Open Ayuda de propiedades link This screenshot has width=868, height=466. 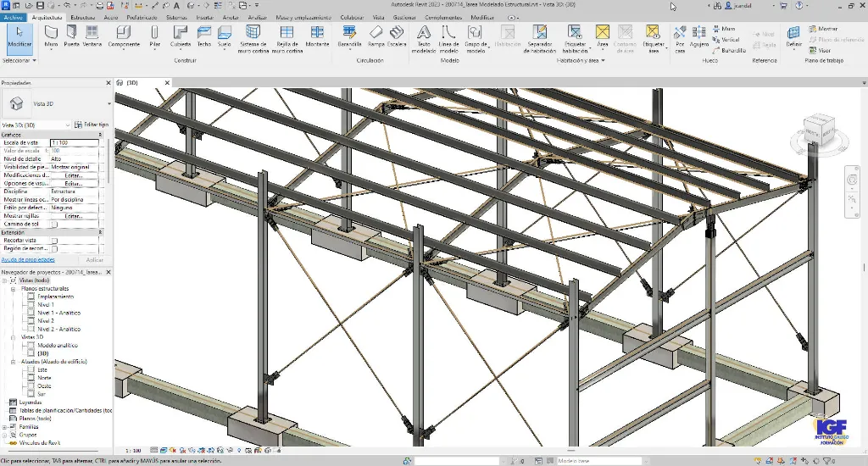click(28, 259)
